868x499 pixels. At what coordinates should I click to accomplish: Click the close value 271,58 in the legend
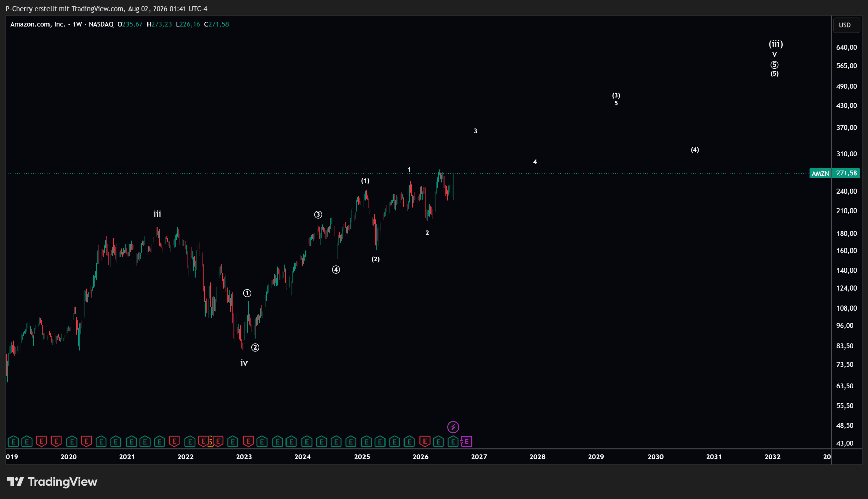pos(219,24)
